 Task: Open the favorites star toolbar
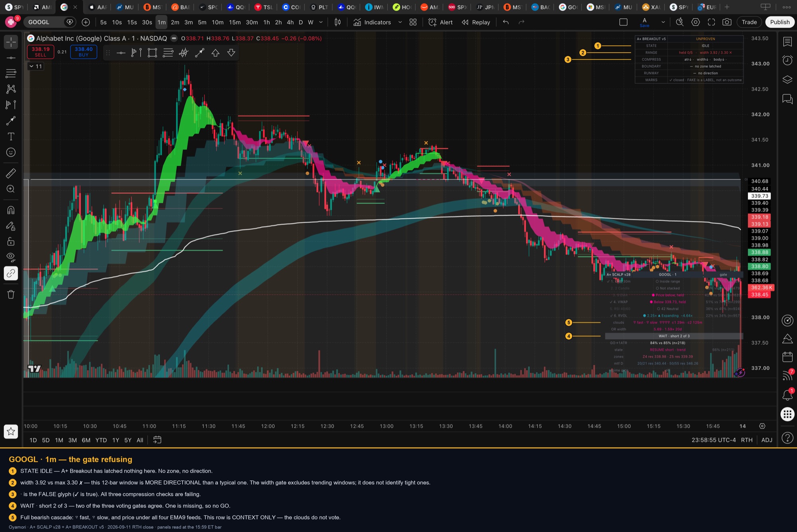[x=11, y=431]
